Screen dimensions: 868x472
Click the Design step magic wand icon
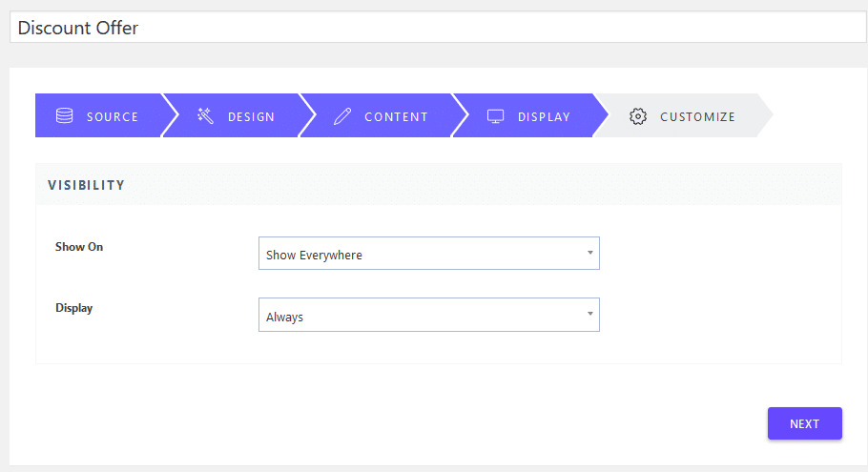205,116
